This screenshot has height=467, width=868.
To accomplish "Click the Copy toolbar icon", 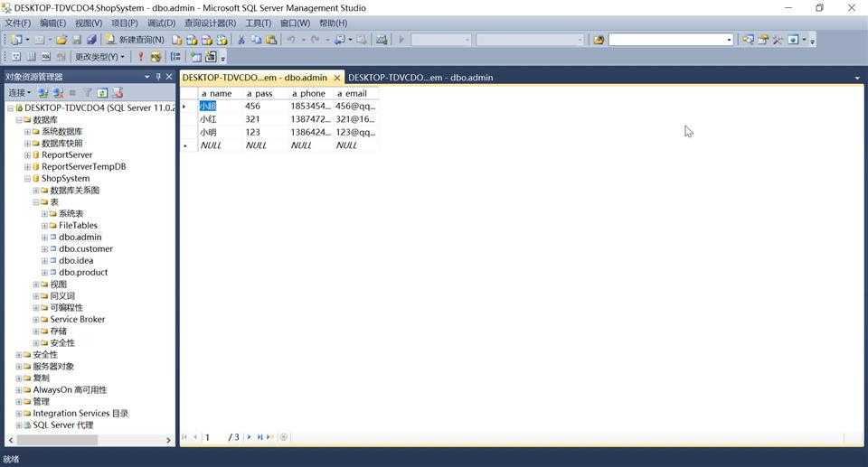I will click(x=256, y=40).
